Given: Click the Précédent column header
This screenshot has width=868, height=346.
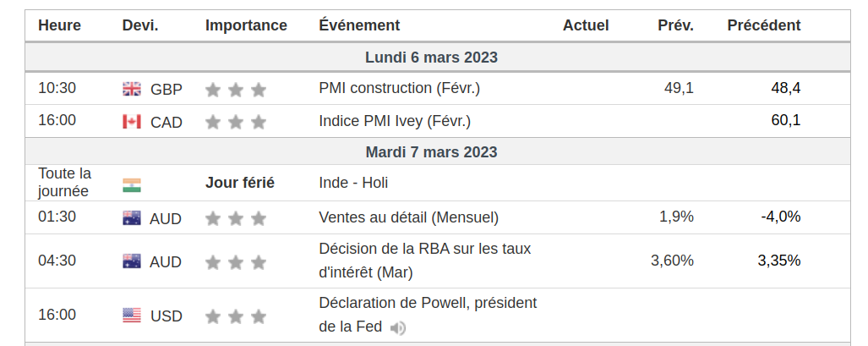Looking at the screenshot, I should [x=764, y=25].
